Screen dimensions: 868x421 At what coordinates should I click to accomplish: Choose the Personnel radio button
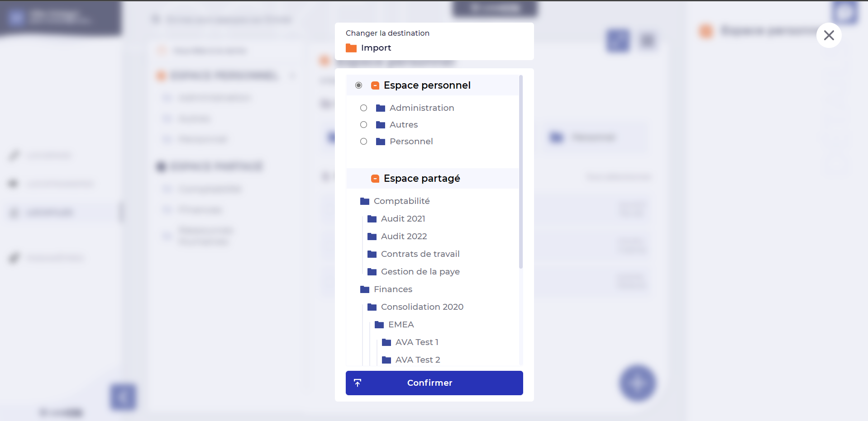pyautogui.click(x=363, y=142)
